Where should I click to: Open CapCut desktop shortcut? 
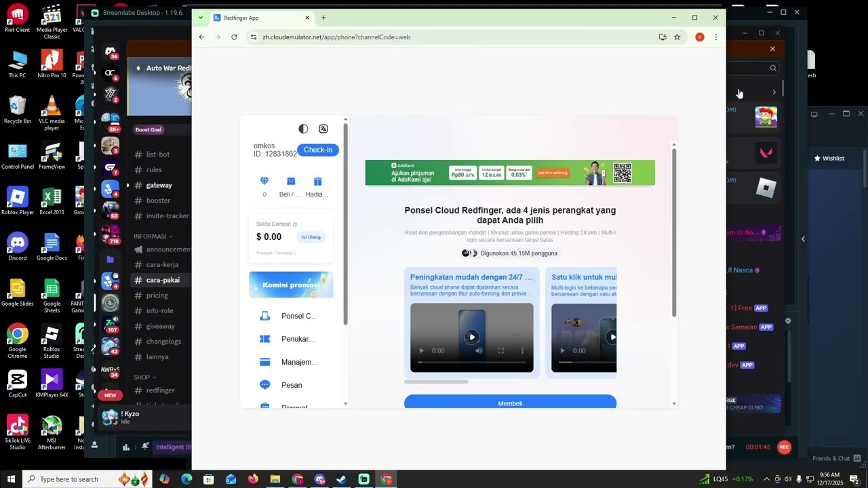click(18, 384)
